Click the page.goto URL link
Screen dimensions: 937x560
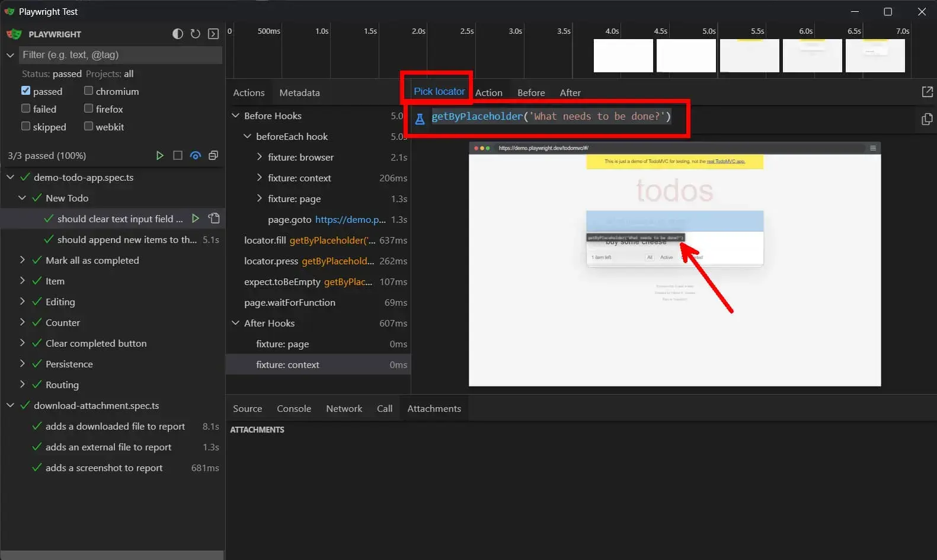(x=350, y=219)
